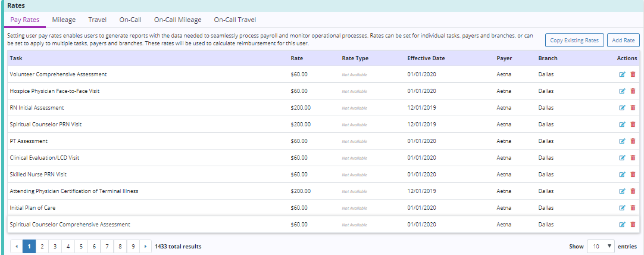This screenshot has width=644, height=255.
Task: Click the Copy Existing Rates button
Action: coord(574,41)
